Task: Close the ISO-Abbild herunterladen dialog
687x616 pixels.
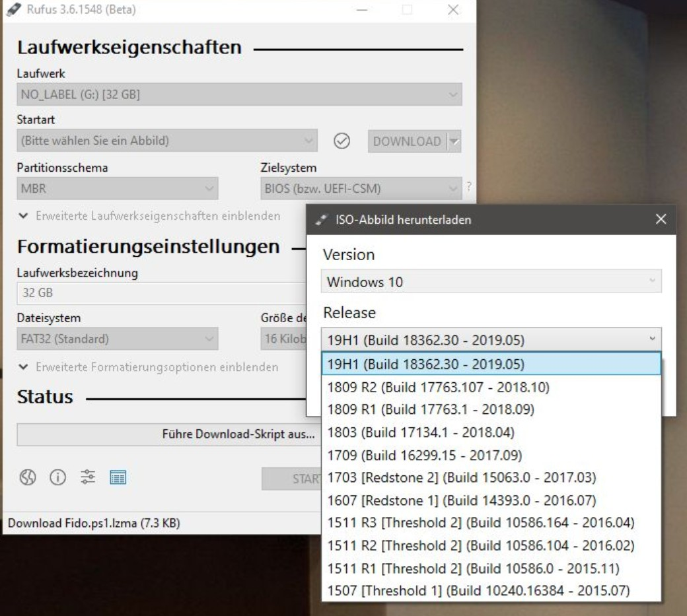Action: pyautogui.click(x=661, y=219)
